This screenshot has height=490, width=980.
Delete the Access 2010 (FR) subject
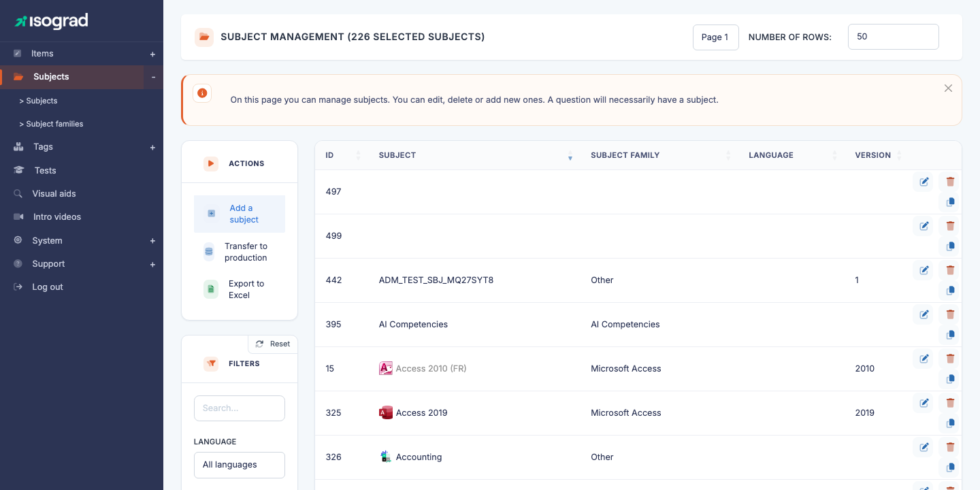[x=950, y=359]
